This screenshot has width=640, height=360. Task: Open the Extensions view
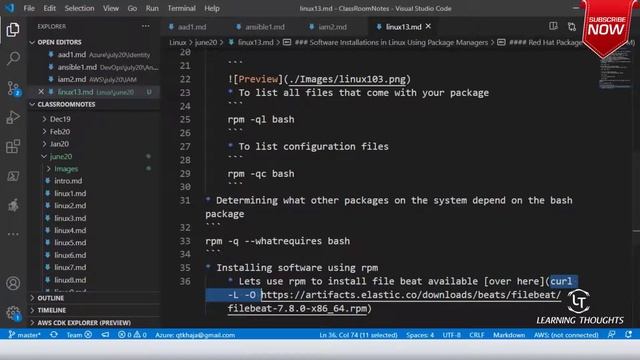pyautogui.click(x=13, y=147)
